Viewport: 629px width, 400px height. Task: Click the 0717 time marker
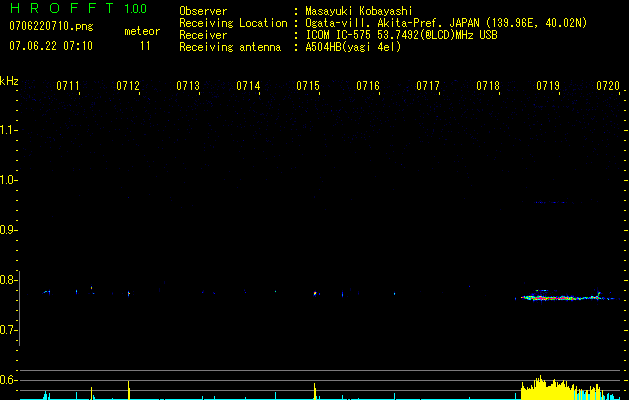428,86
